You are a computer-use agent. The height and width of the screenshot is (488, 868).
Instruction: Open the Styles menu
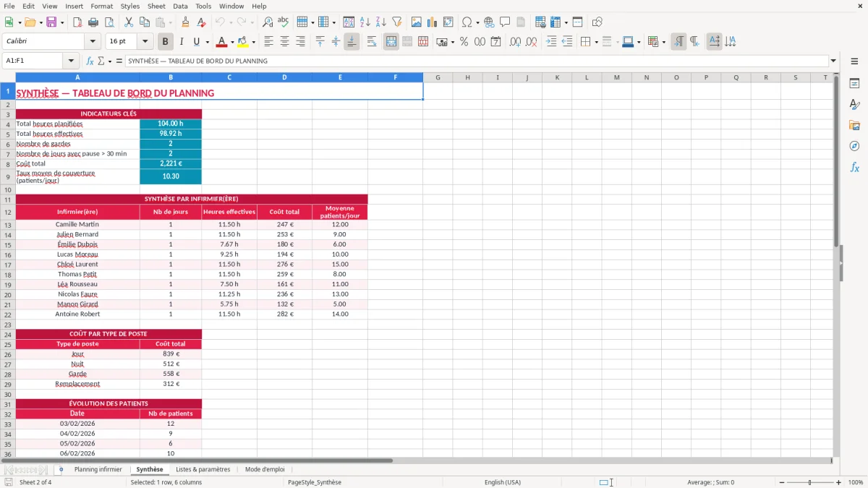pyautogui.click(x=130, y=6)
